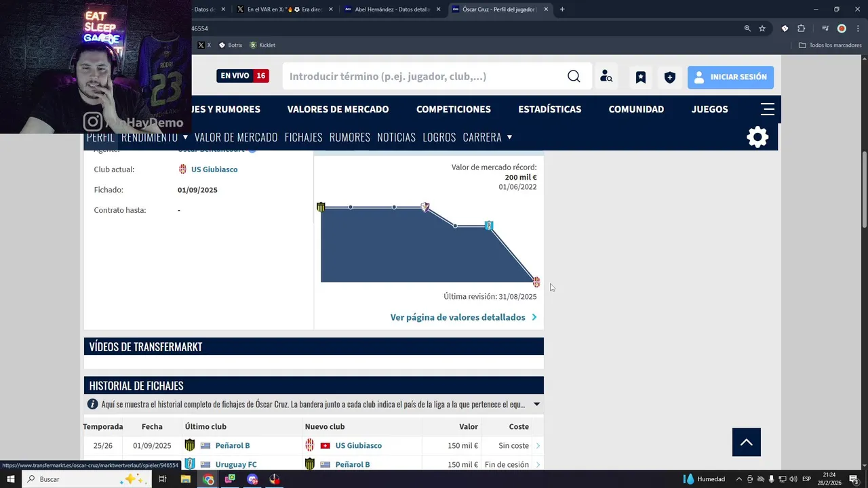Screen dimensions: 868x488
Task: Click the Botrix bookmark
Action: 231,45
